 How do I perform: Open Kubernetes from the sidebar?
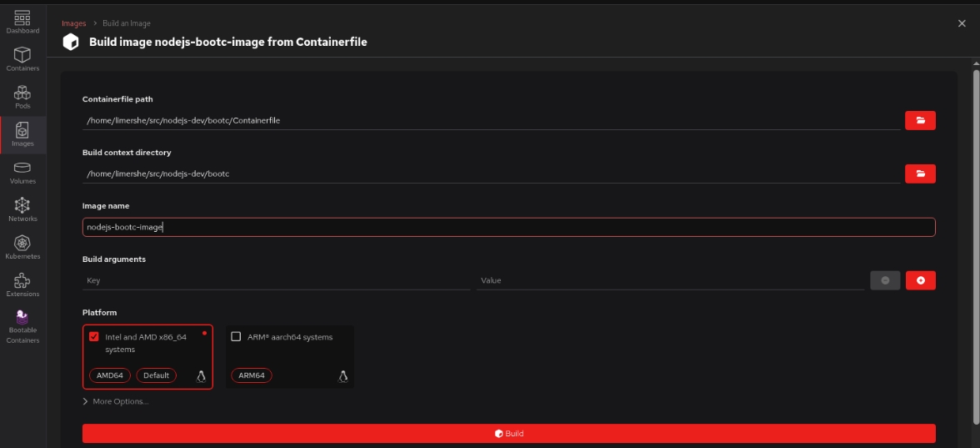point(22,246)
